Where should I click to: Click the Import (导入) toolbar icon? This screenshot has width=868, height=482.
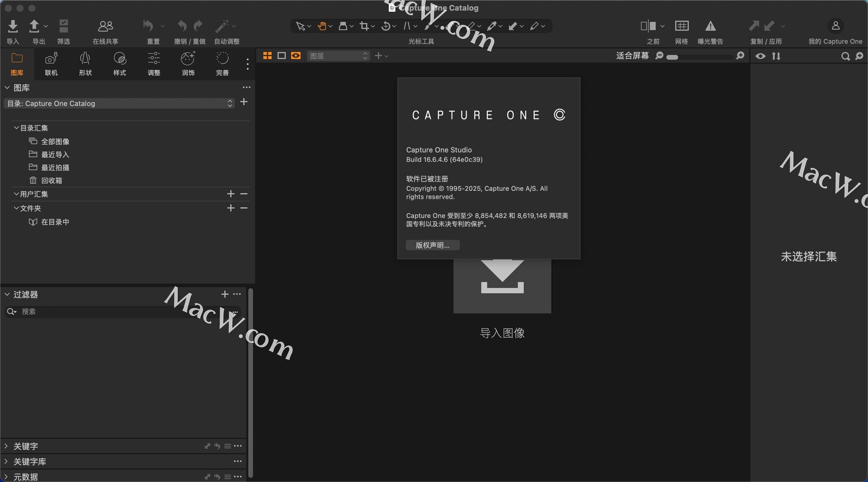(13, 26)
